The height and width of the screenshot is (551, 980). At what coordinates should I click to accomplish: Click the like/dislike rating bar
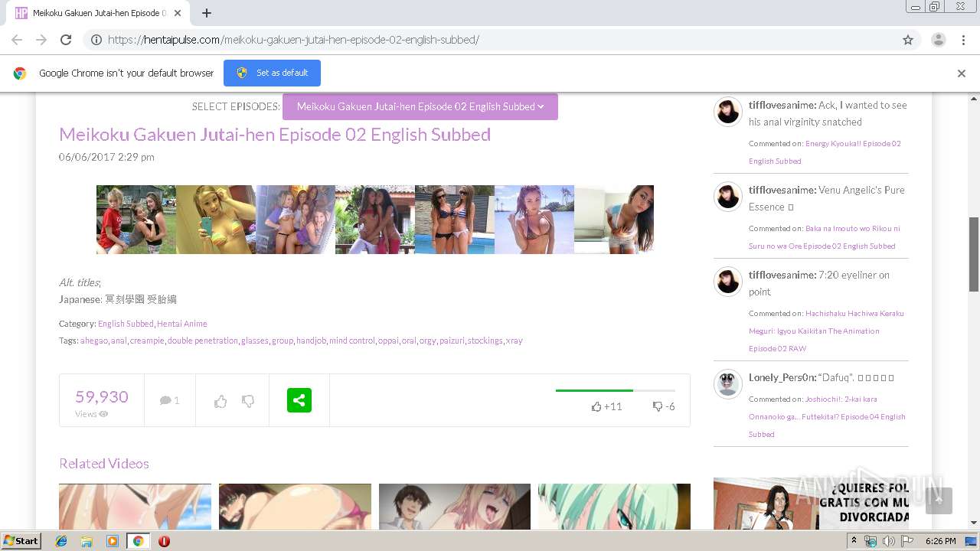616,390
